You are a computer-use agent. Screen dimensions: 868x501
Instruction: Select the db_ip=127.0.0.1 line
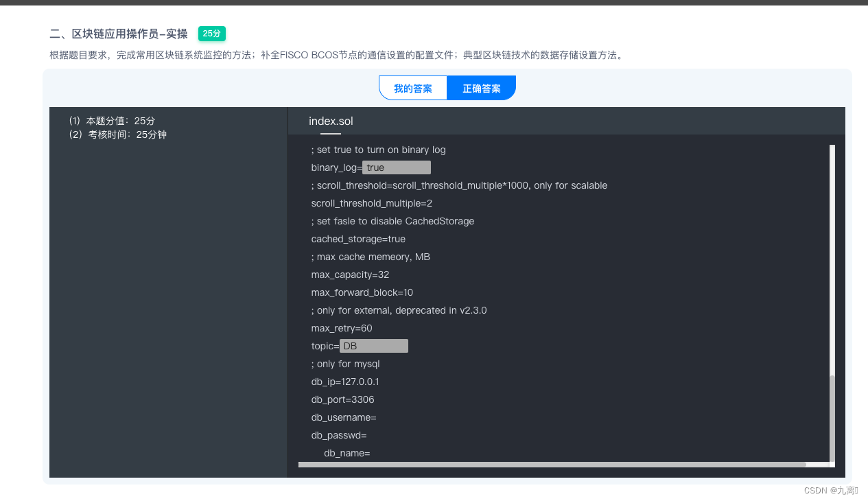(x=344, y=382)
